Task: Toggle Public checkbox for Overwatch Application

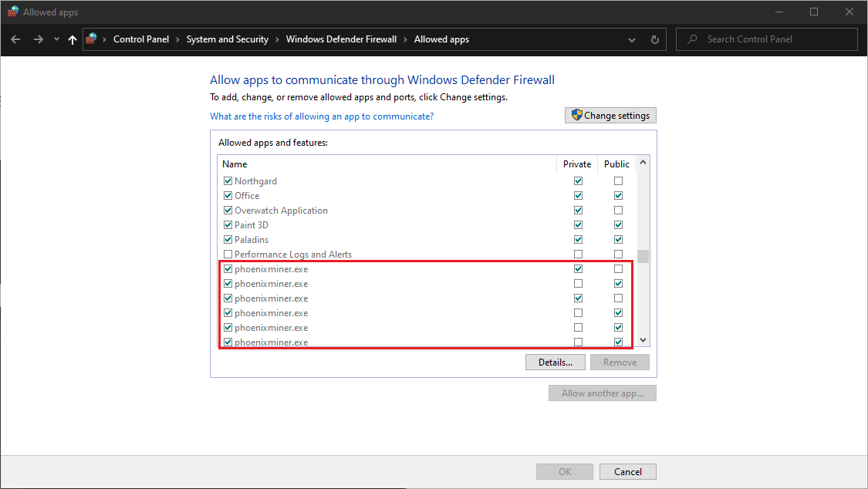Action: pyautogui.click(x=618, y=211)
